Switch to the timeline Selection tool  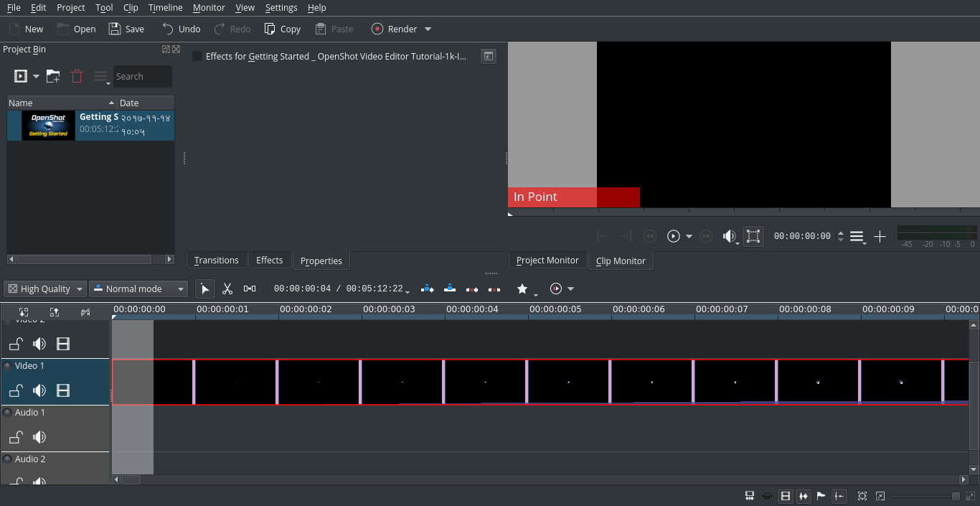[205, 289]
